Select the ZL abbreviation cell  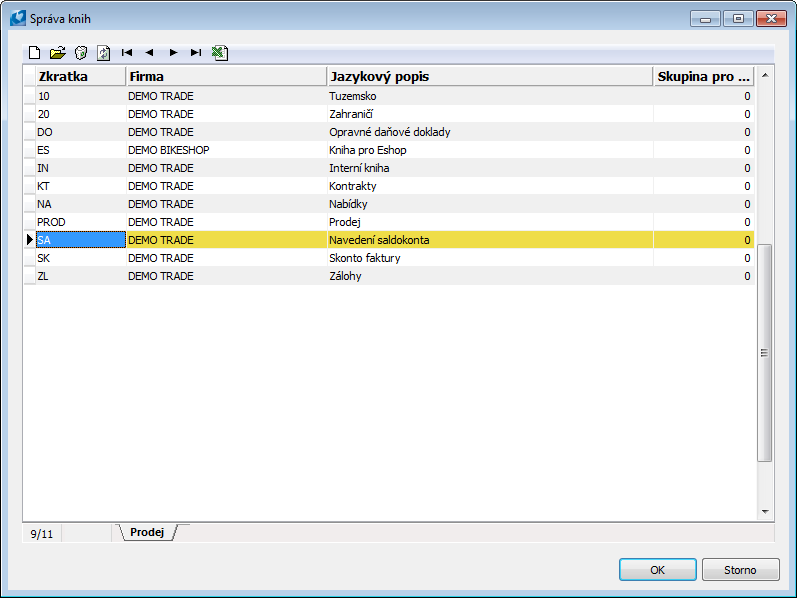click(x=81, y=276)
